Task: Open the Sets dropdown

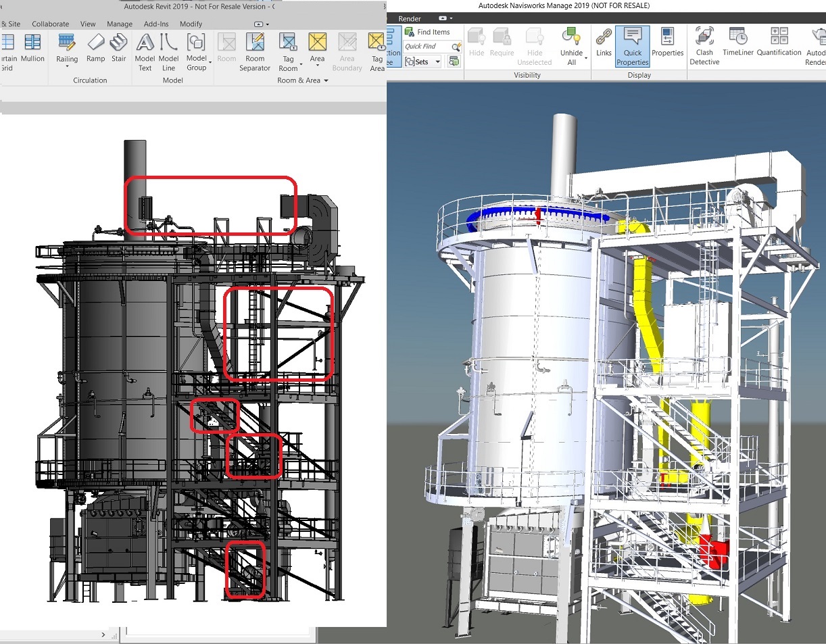Action: tap(422, 61)
